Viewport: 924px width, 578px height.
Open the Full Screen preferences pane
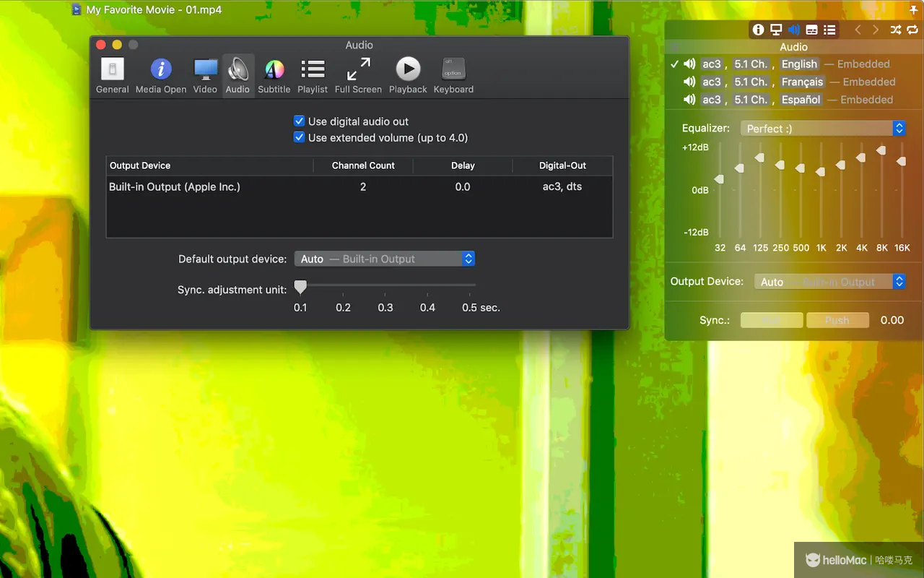[358, 76]
